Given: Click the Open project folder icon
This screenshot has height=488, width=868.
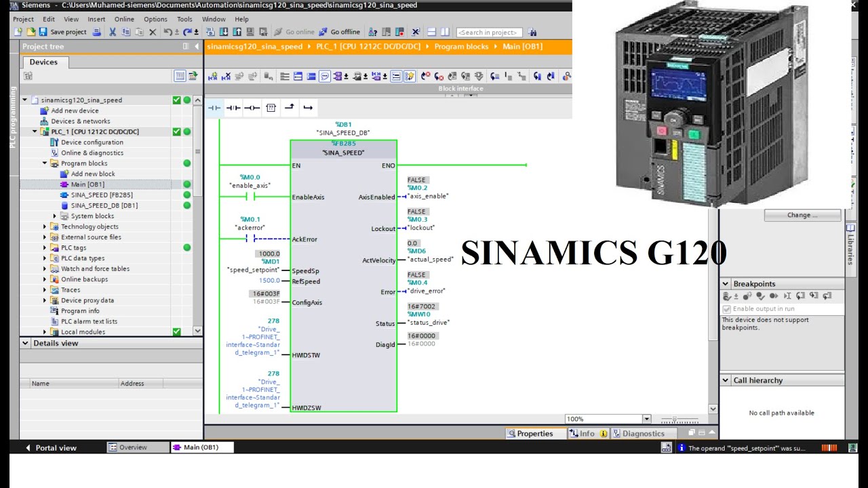Looking at the screenshot, I should click(31, 32).
